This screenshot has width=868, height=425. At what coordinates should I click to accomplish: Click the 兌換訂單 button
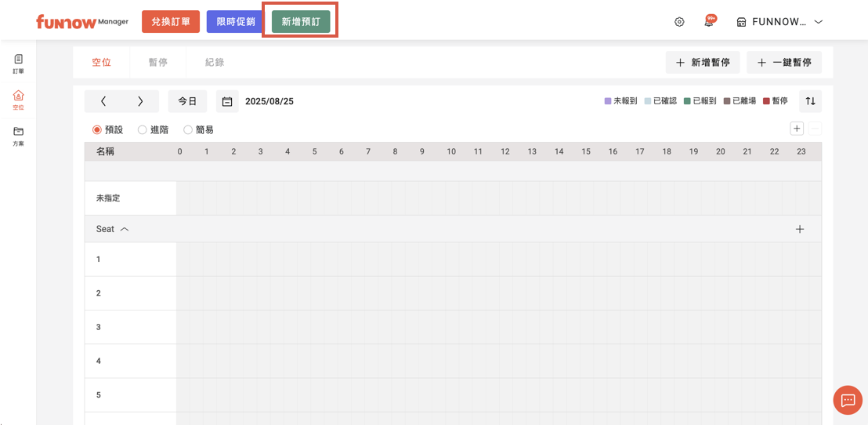(171, 22)
